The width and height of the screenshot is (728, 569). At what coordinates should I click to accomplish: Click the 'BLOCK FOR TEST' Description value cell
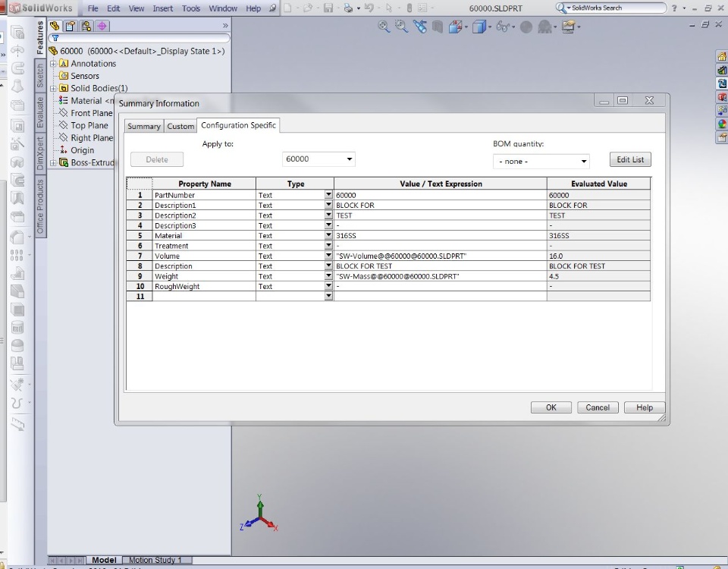pos(440,266)
